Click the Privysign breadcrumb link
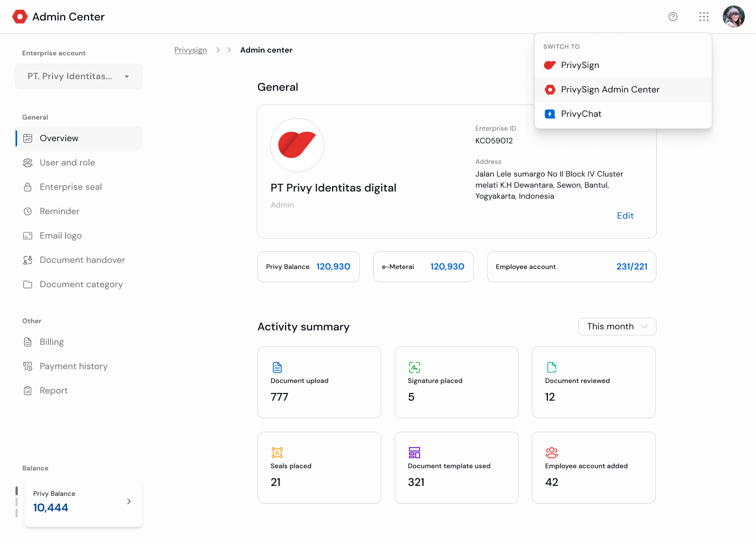Image resolution: width=756 pixels, height=544 pixels. click(x=190, y=50)
